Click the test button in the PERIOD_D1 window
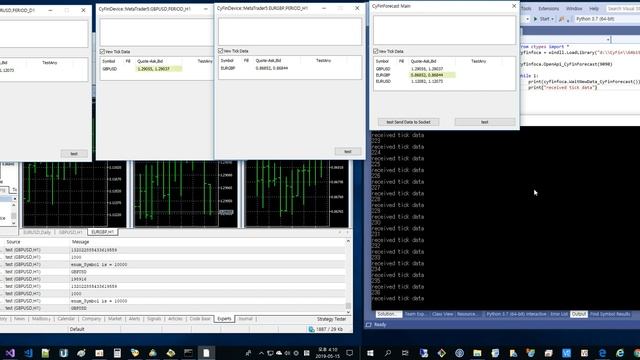The image size is (640, 360). pos(74,154)
